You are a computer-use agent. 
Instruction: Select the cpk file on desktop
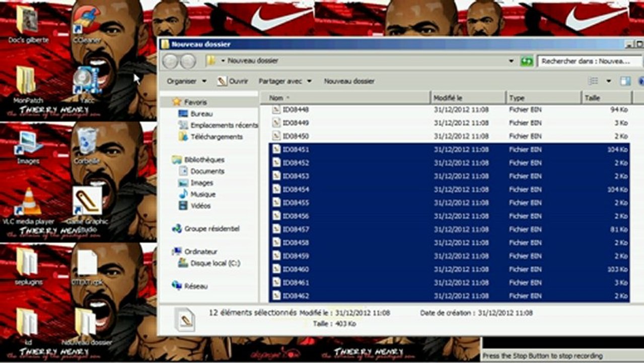click(87, 267)
